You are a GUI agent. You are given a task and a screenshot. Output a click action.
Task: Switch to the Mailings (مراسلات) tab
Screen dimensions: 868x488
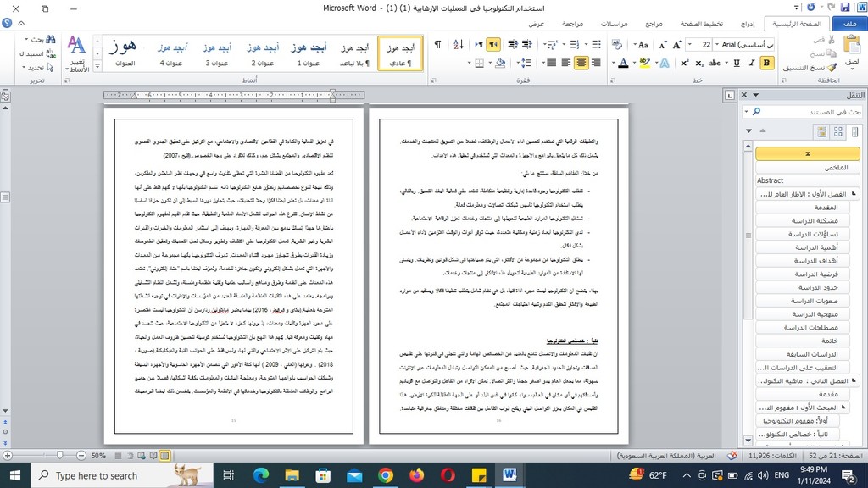pos(615,24)
